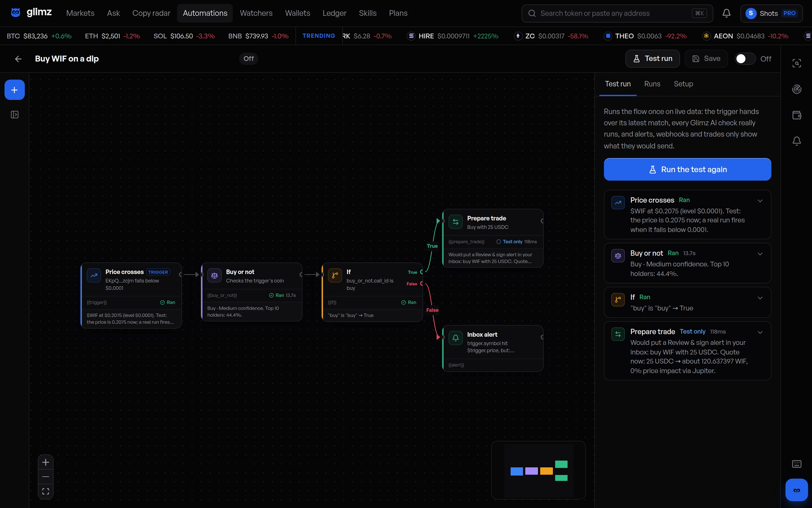
Task: Click the Prepare trade node swap icon
Action: click(x=455, y=222)
